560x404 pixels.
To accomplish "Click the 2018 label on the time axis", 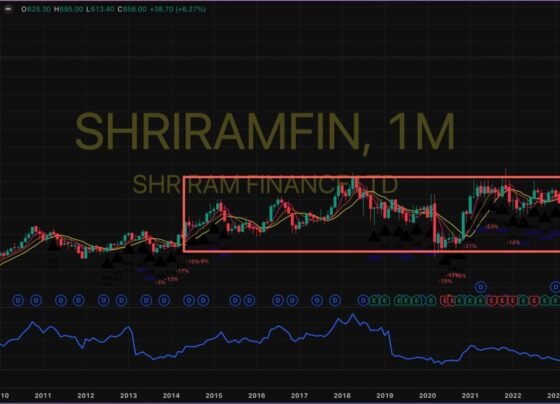I will click(342, 395).
